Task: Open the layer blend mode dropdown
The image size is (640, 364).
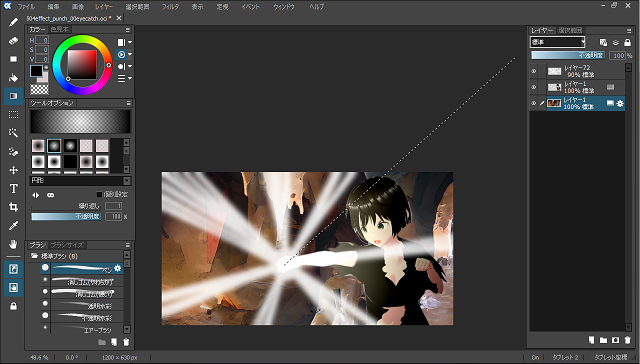Action: [558, 42]
